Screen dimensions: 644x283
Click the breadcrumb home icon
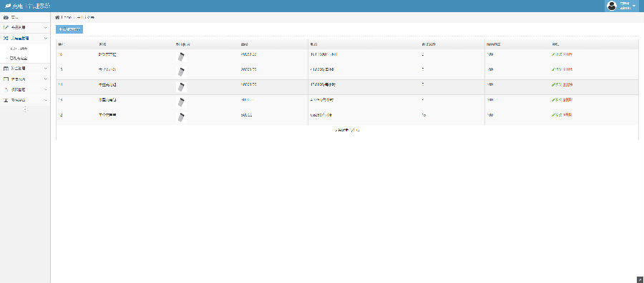click(x=57, y=18)
